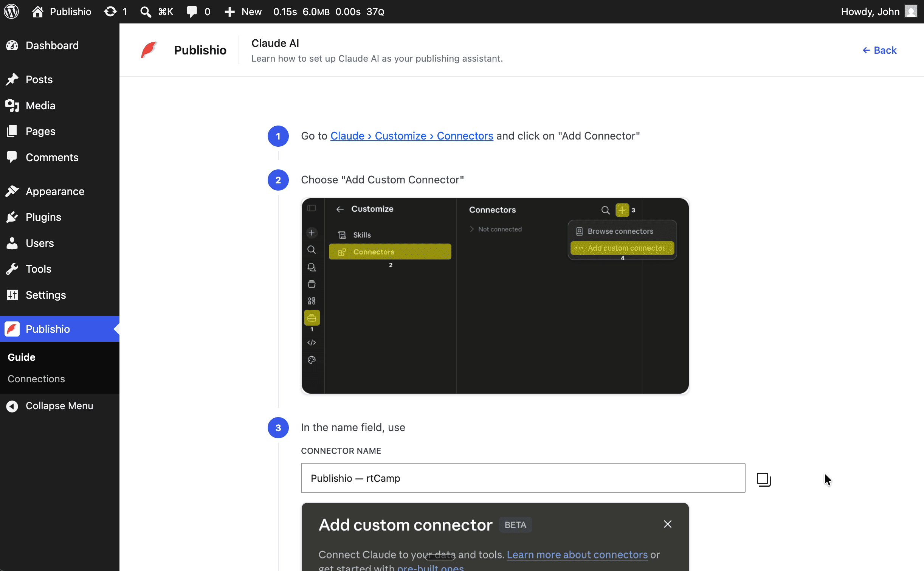The height and width of the screenshot is (571, 924).
Task: Click the Settings sliders icon
Action: point(12,295)
